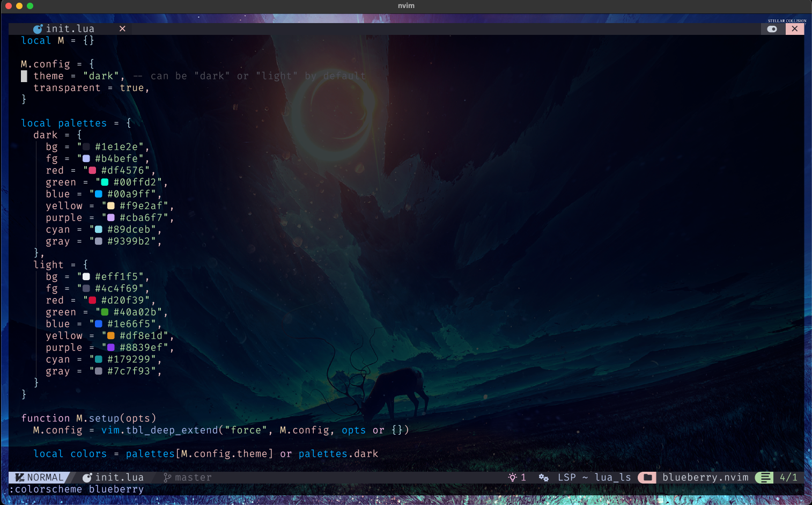This screenshot has width=812, height=505.
Task: Click the dark red color swatch #df4576
Action: [92, 171]
